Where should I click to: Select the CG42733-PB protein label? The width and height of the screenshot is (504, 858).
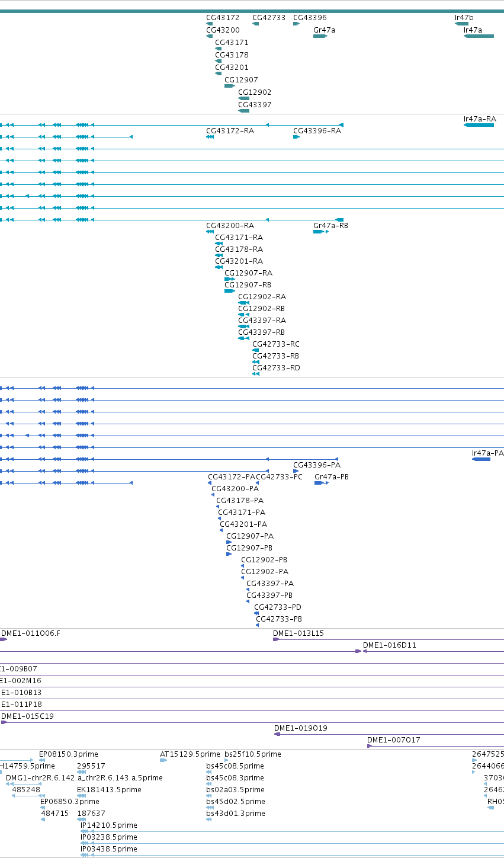click(279, 619)
